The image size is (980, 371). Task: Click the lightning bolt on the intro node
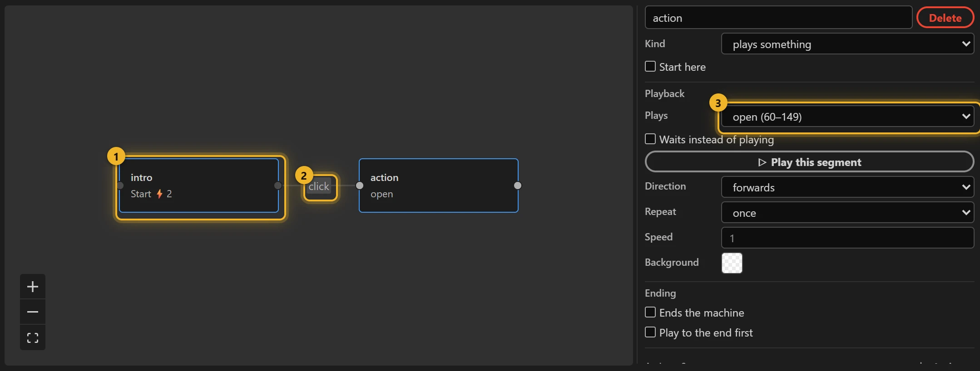tap(159, 194)
